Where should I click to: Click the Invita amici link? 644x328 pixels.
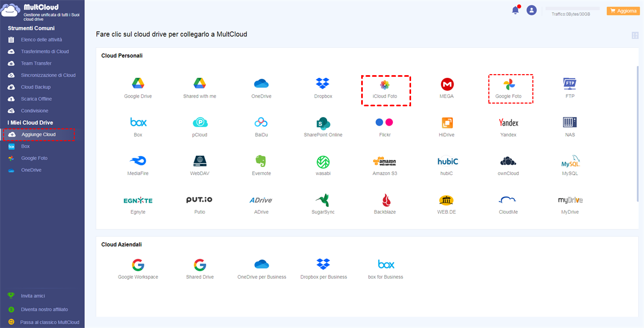tap(33, 296)
